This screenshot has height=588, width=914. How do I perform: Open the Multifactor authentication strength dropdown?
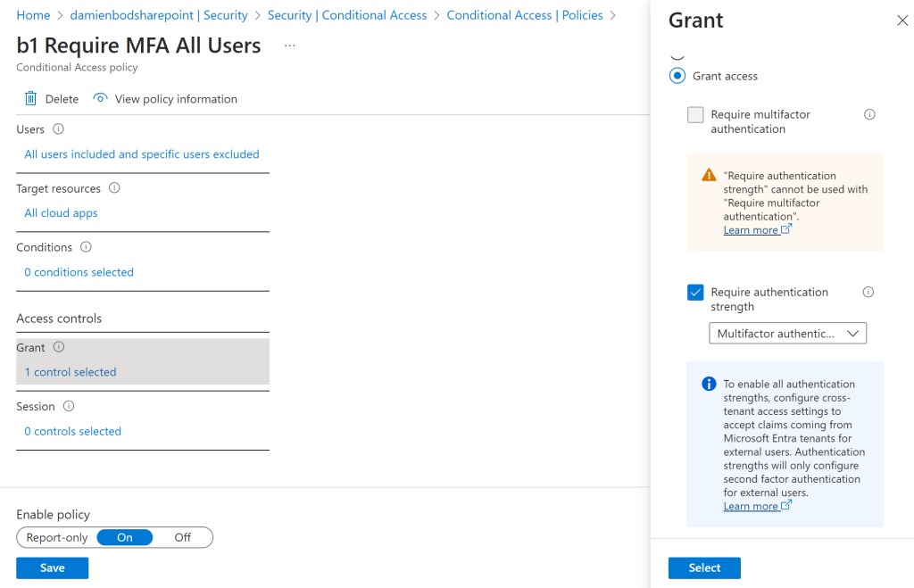pos(787,334)
